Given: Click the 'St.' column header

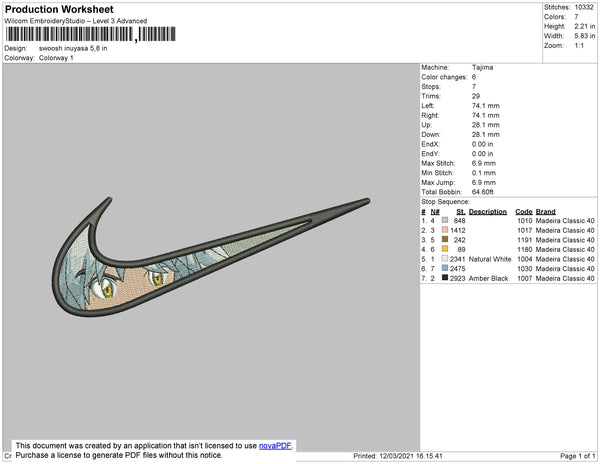Looking at the screenshot, I should [461, 212].
